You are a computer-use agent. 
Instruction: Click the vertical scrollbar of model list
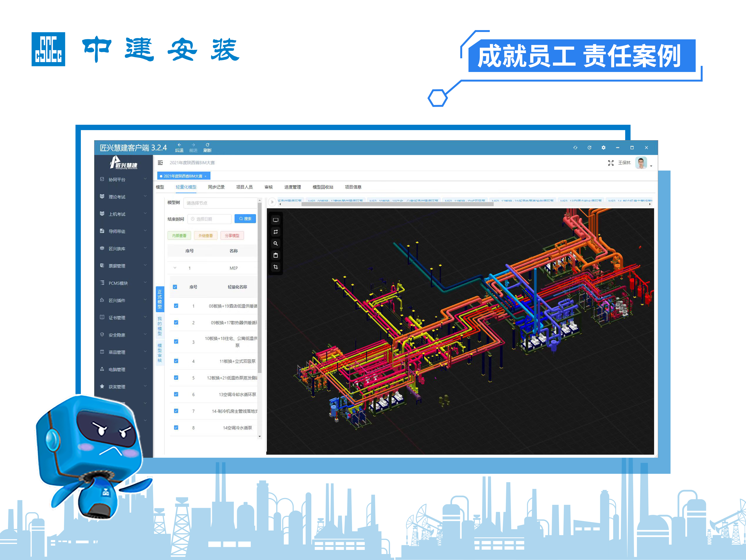click(260, 288)
